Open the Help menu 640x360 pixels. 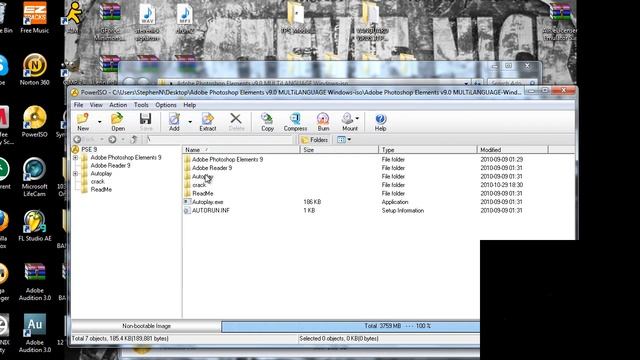(189, 105)
